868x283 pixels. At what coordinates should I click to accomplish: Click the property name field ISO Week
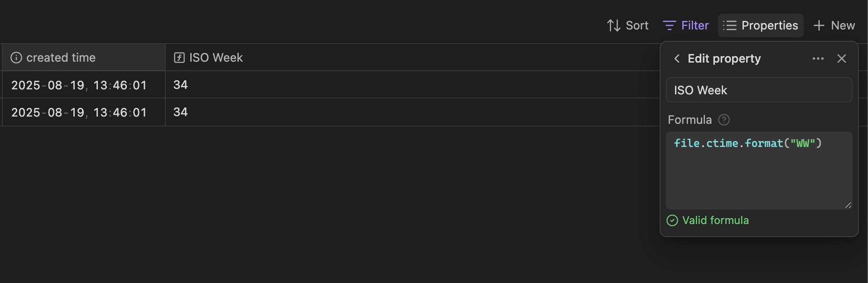click(x=759, y=90)
